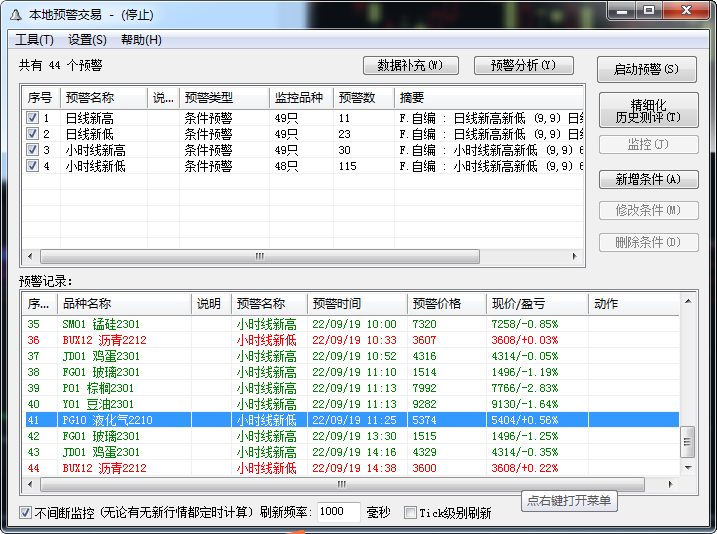Screen dimensions: 717x534
Task: Uncheck the 日线新低 alert checkbox
Action: [32, 134]
